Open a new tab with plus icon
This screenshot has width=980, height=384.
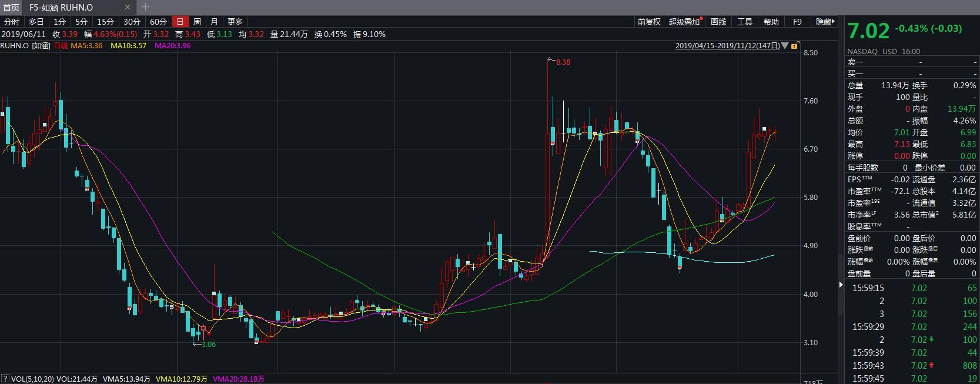146,7
